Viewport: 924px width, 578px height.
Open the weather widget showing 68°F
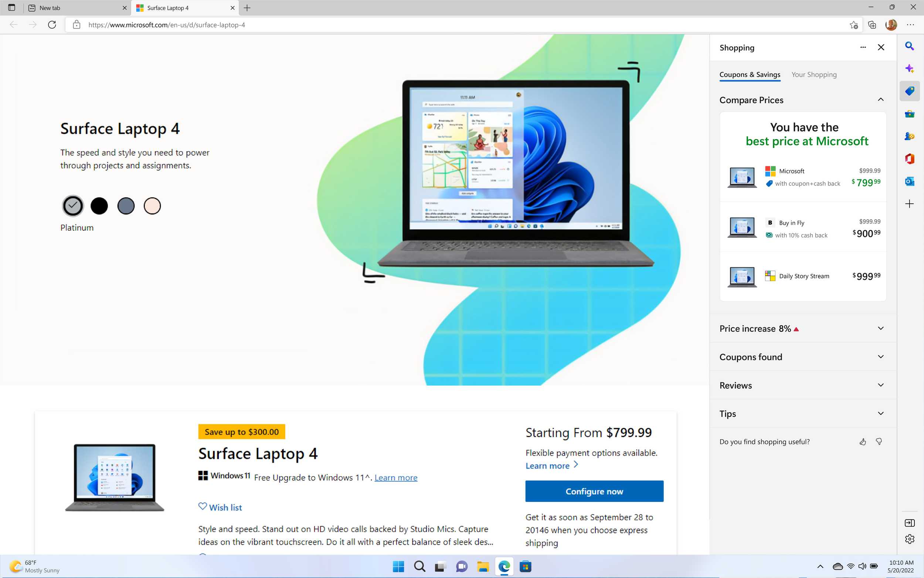tap(34, 566)
